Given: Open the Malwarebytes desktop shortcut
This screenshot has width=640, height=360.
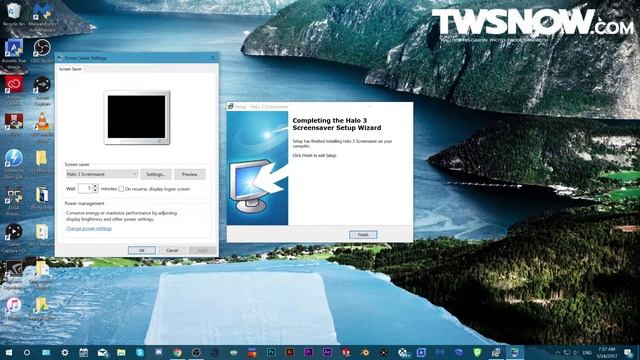Looking at the screenshot, I should coord(42,17).
